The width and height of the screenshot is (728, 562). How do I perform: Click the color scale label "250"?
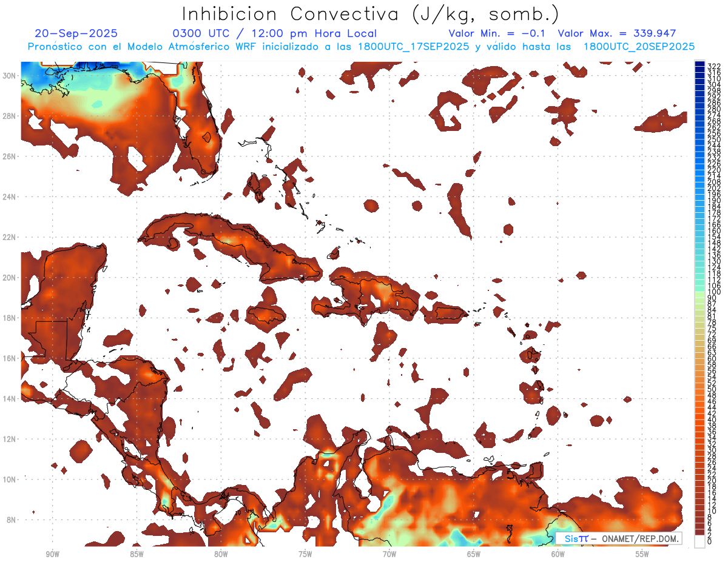713,139
